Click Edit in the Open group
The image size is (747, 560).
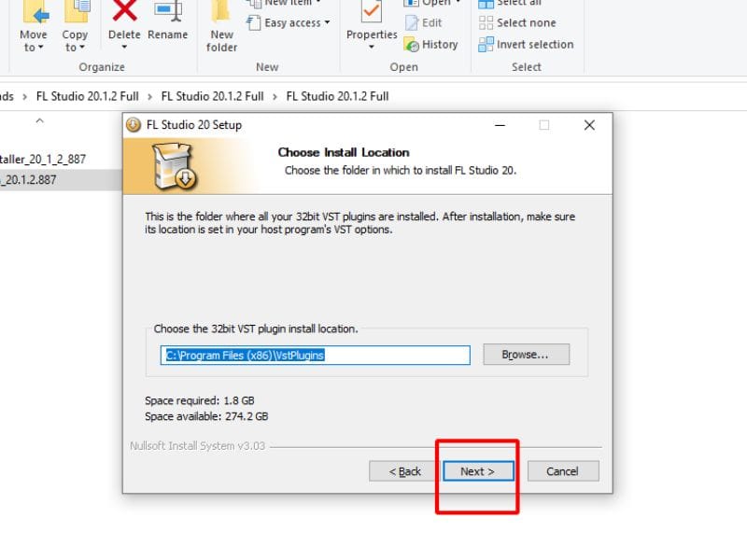click(x=423, y=22)
